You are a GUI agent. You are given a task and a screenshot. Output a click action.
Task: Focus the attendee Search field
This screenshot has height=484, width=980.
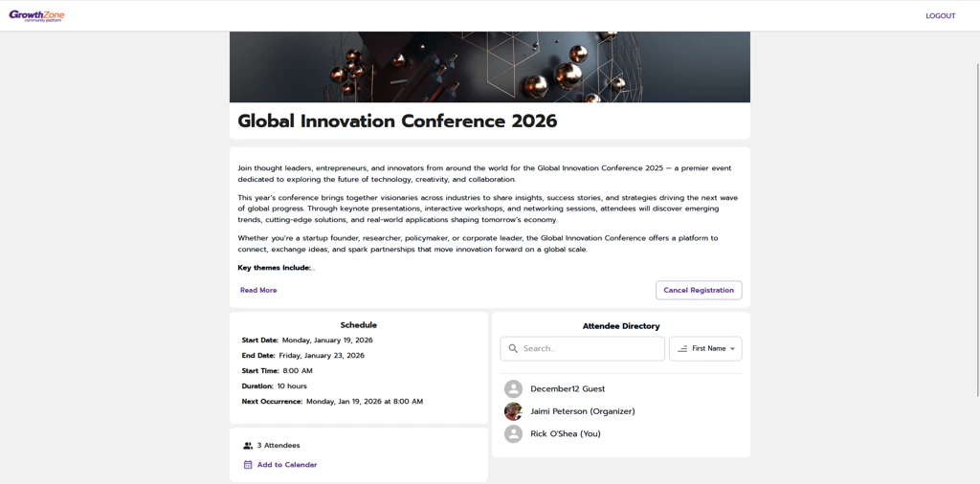click(x=590, y=349)
